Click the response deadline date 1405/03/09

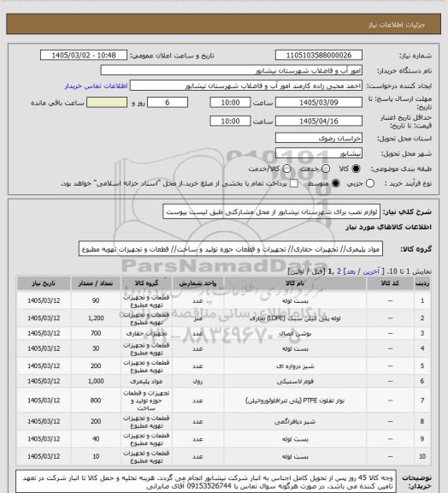319,103
